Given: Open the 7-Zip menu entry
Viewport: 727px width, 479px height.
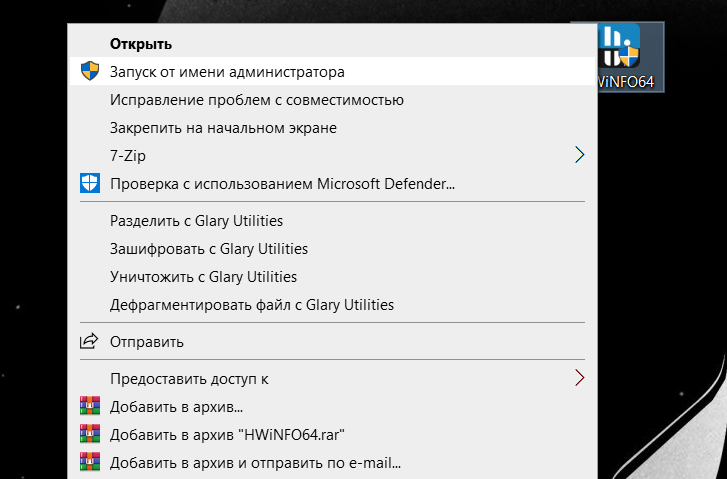Looking at the screenshot, I should 332,155.
